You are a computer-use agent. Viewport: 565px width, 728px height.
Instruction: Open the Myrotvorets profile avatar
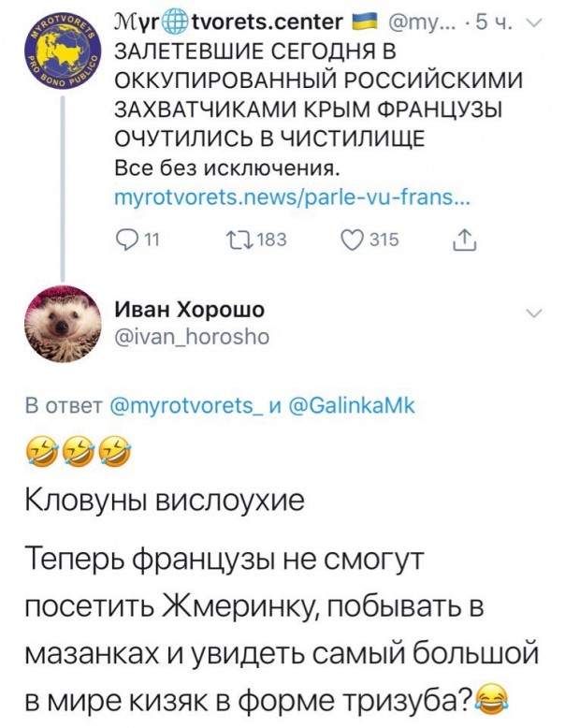tap(59, 58)
